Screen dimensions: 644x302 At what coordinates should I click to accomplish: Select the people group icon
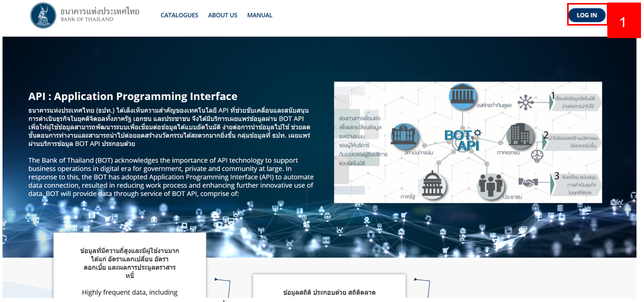coord(490,186)
